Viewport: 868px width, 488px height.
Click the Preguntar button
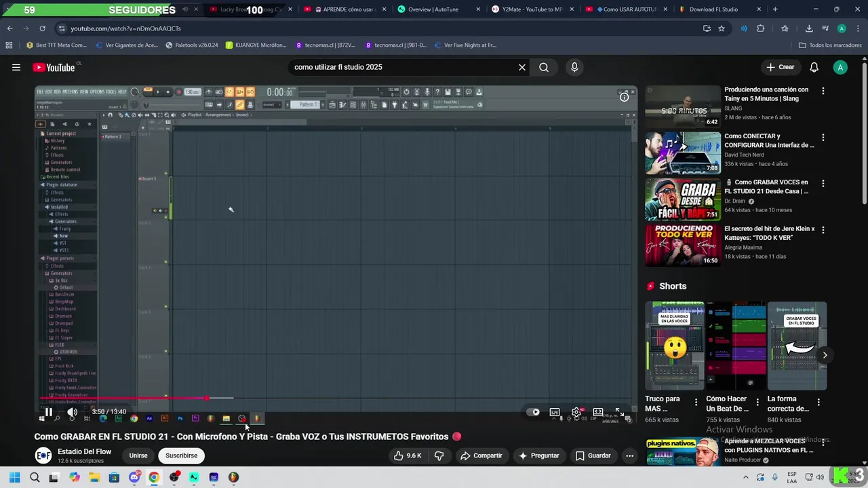click(x=539, y=455)
